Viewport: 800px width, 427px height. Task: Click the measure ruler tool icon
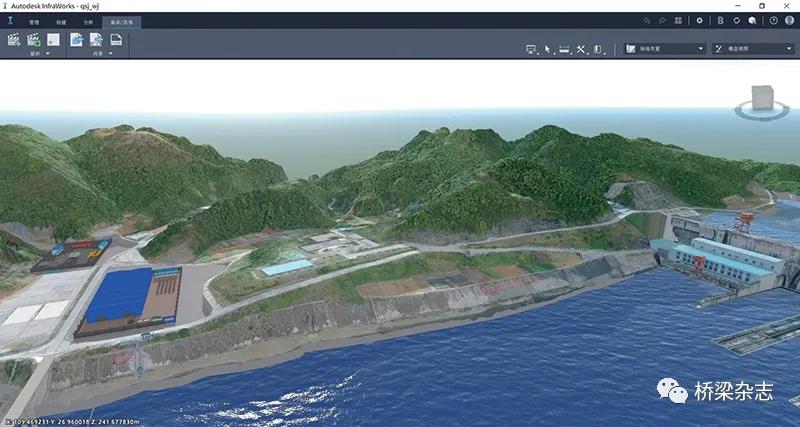point(564,48)
